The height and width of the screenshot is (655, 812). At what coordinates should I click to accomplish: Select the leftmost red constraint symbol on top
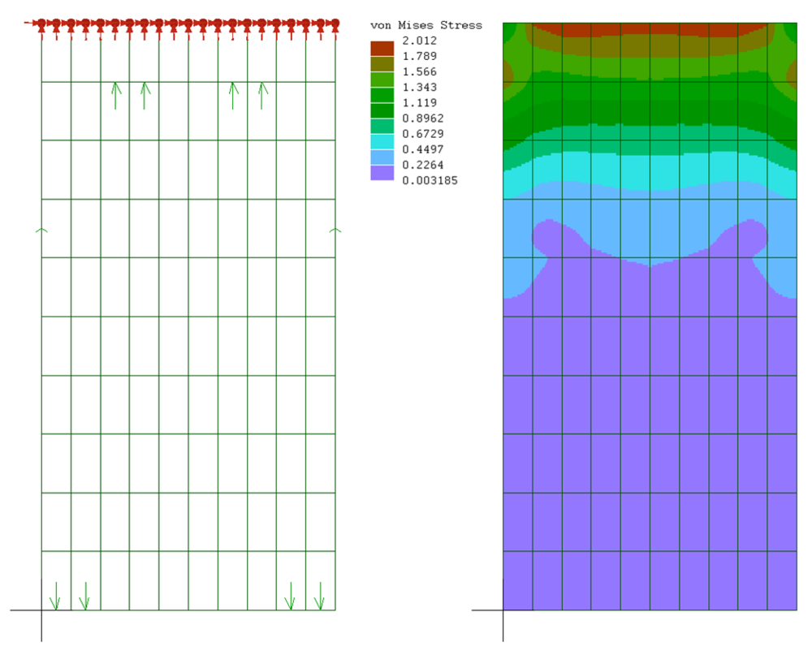click(41, 26)
